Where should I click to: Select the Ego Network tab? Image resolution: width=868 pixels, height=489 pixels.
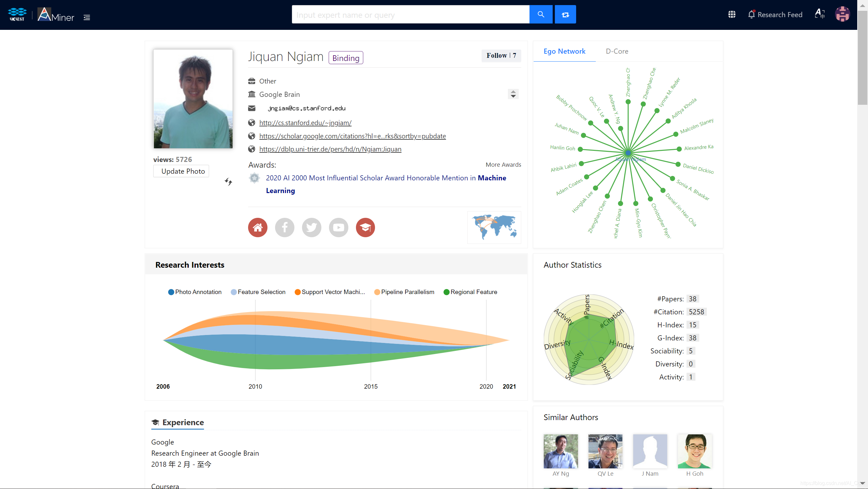(564, 51)
